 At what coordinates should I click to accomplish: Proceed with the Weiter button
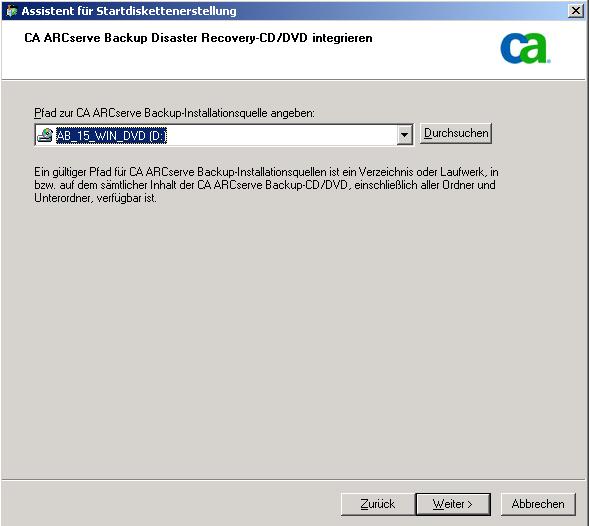click(x=453, y=504)
